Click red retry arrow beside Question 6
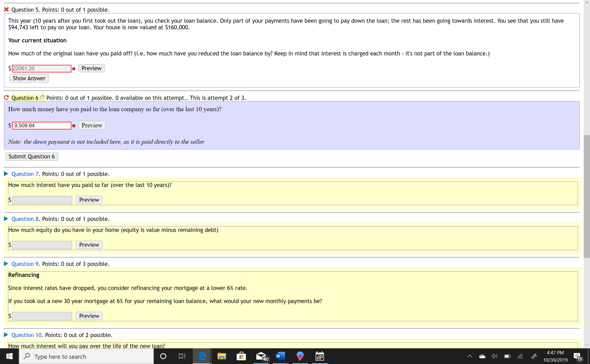 [x=7, y=98]
